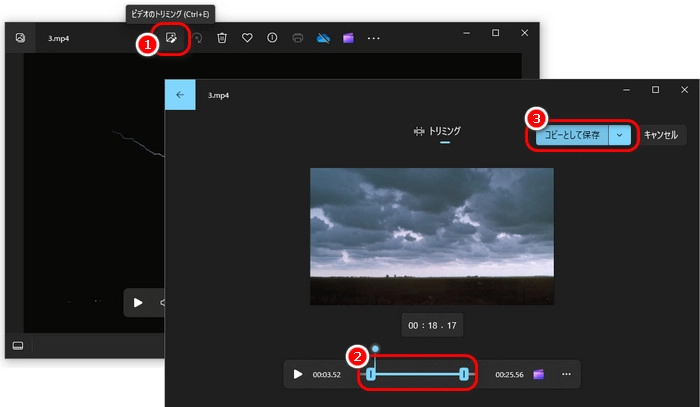The width and height of the screenshot is (700, 407).
Task: Open file info with the info icon
Action: point(272,38)
